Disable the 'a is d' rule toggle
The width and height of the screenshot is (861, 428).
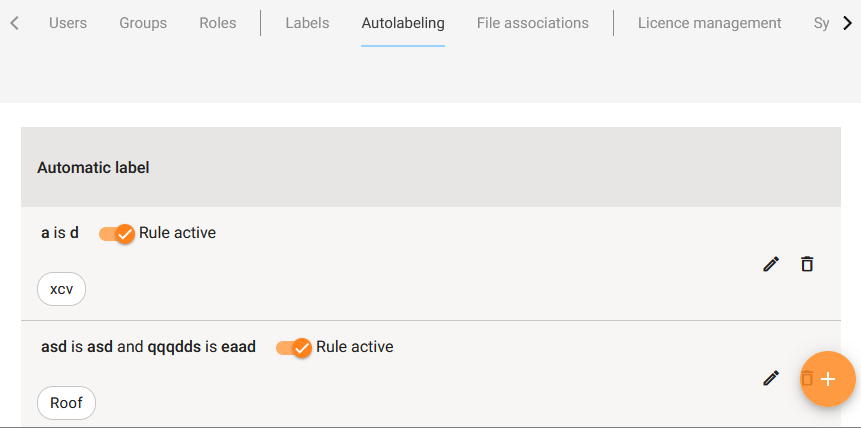118,233
